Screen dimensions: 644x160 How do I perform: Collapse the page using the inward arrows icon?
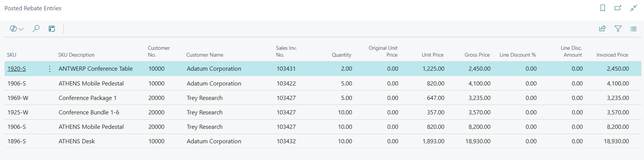click(633, 8)
